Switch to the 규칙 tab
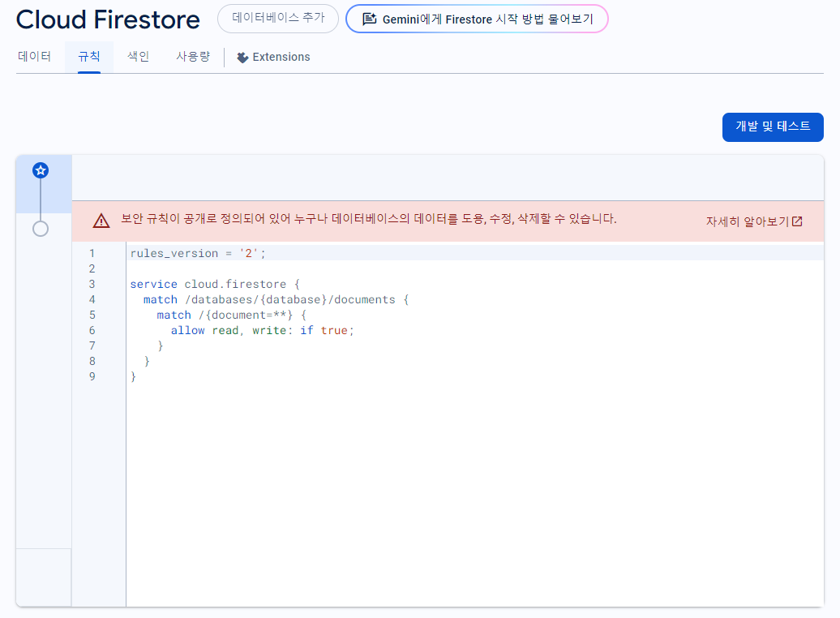This screenshot has width=840, height=618. pyautogui.click(x=89, y=57)
